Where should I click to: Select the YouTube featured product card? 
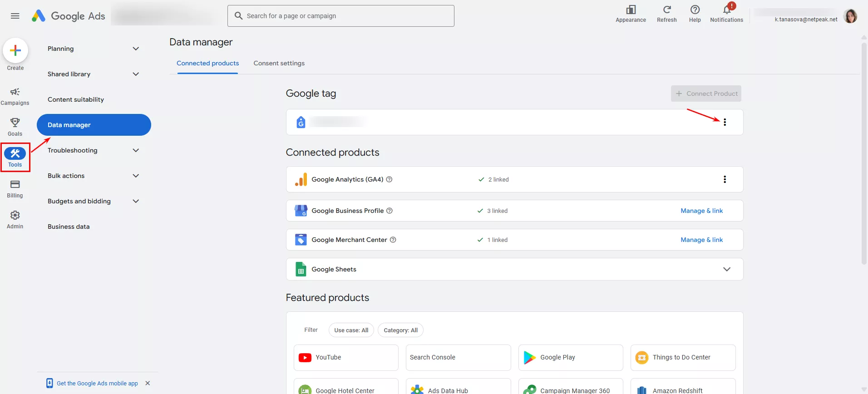tap(346, 358)
